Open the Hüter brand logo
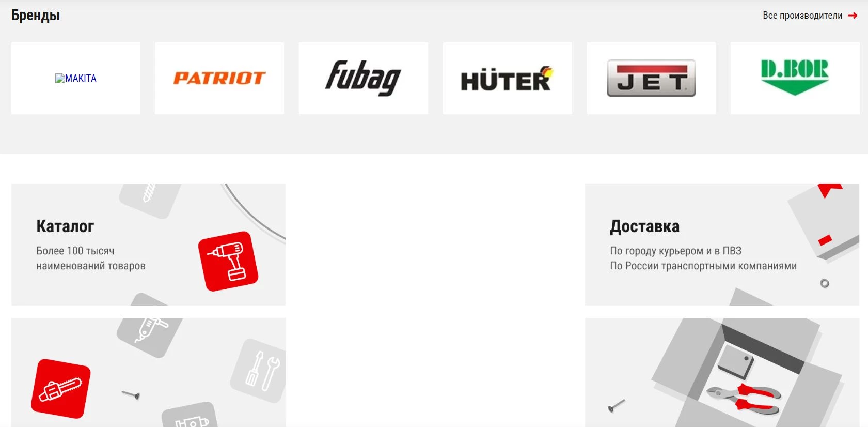Screen dimensions: 868x427 [x=507, y=79]
